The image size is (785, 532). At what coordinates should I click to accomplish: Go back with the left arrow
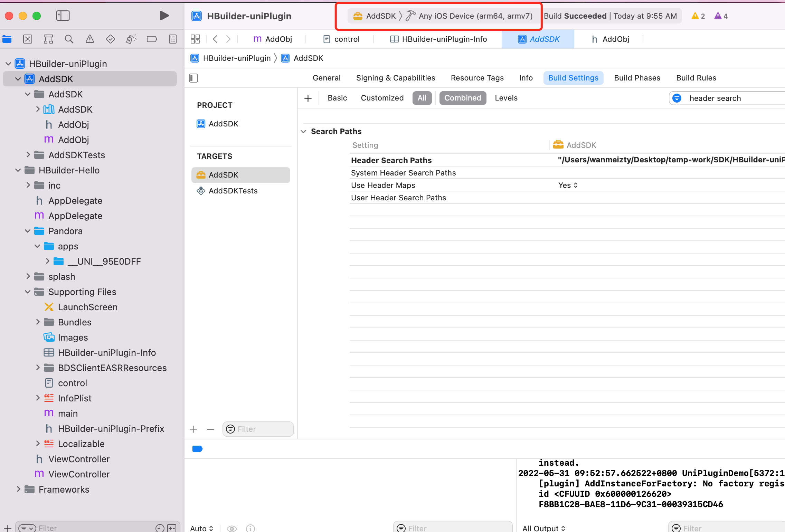click(215, 39)
